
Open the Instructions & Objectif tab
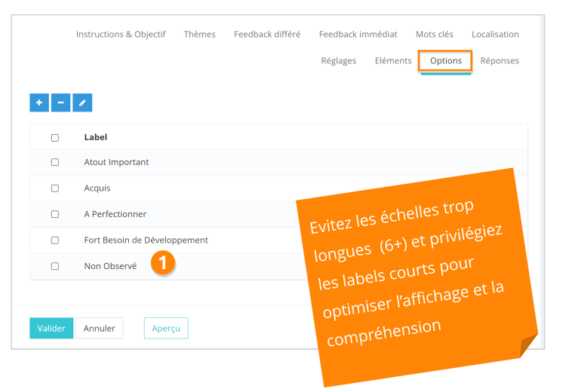coord(121,34)
